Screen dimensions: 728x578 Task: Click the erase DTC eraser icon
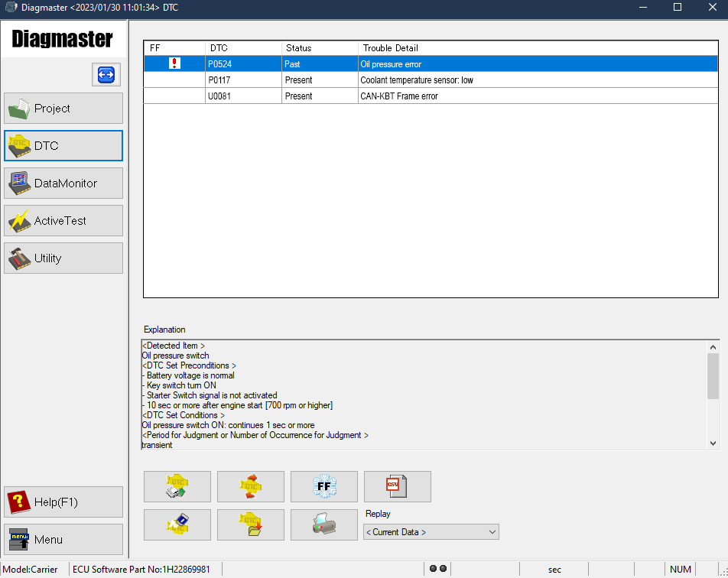[x=177, y=524]
